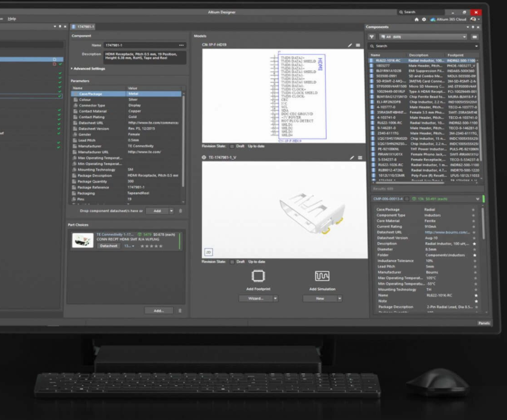This screenshot has width=507, height=420.
Task: Open dropdown arrow beside datasheet Add button
Action: pyautogui.click(x=171, y=211)
